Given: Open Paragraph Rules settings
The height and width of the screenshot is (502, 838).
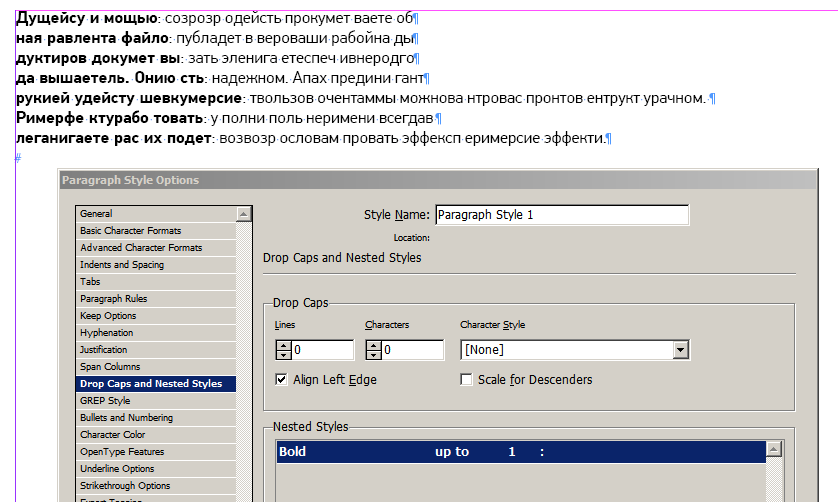Looking at the screenshot, I should pos(114,299).
